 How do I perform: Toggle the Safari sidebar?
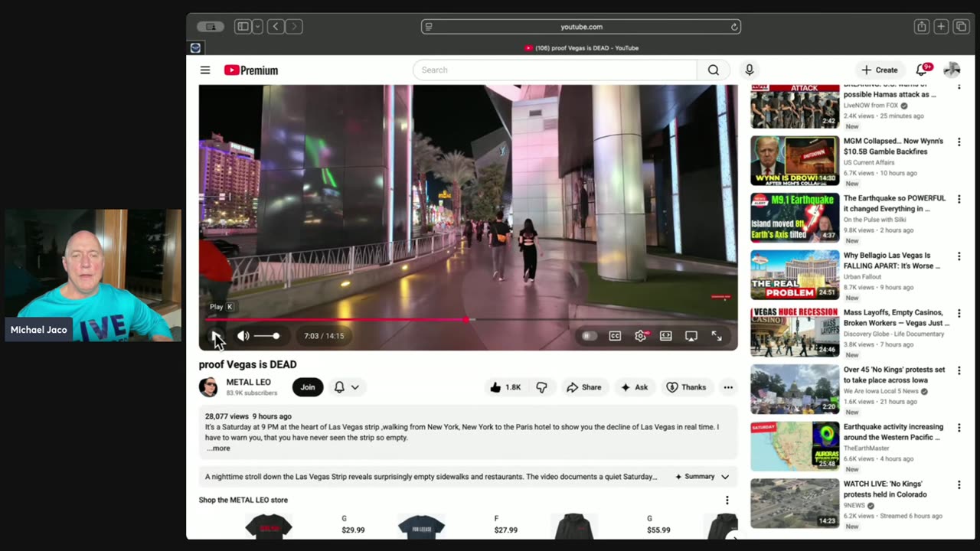click(x=243, y=27)
